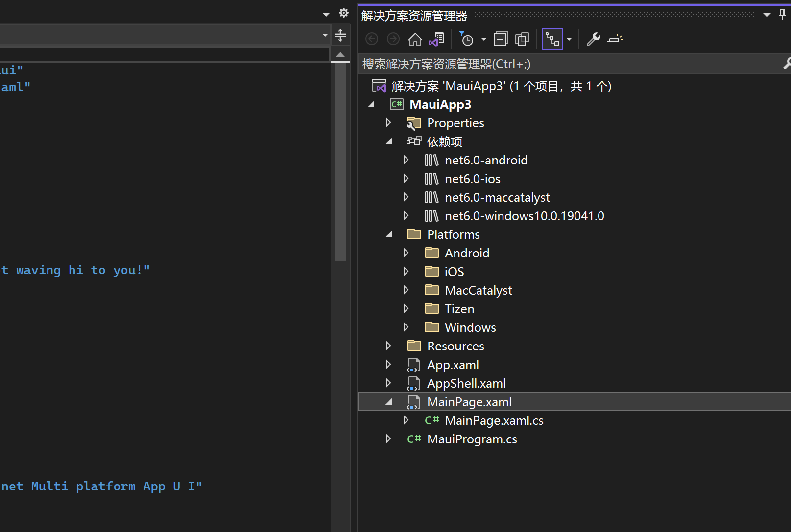Image resolution: width=791 pixels, height=532 pixels.
Task: Toggle the file nesting tree toolbar button
Action: tap(552, 39)
